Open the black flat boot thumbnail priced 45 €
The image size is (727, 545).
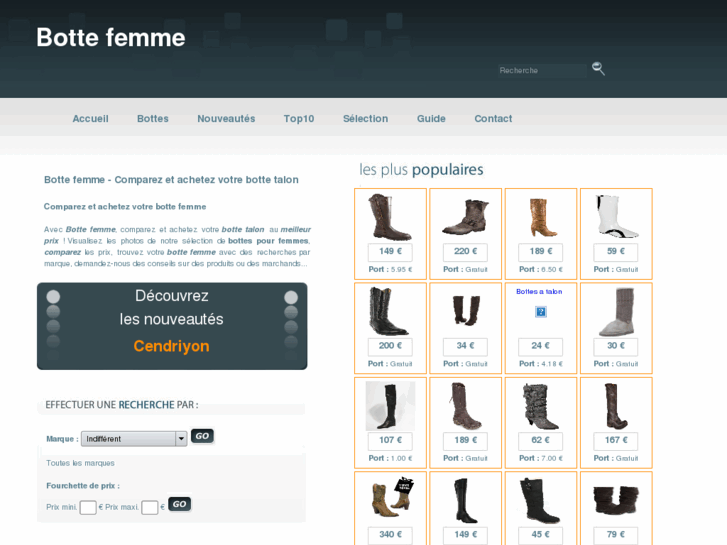540,501
